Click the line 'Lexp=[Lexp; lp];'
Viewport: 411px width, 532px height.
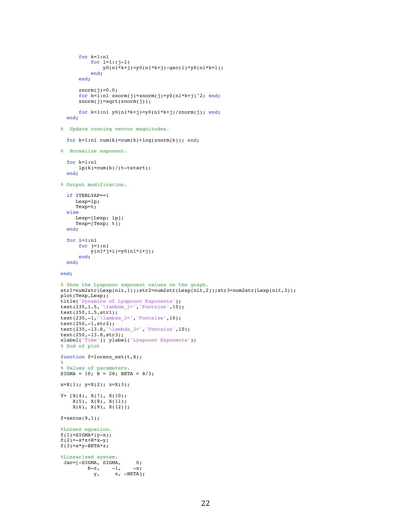point(100,218)
